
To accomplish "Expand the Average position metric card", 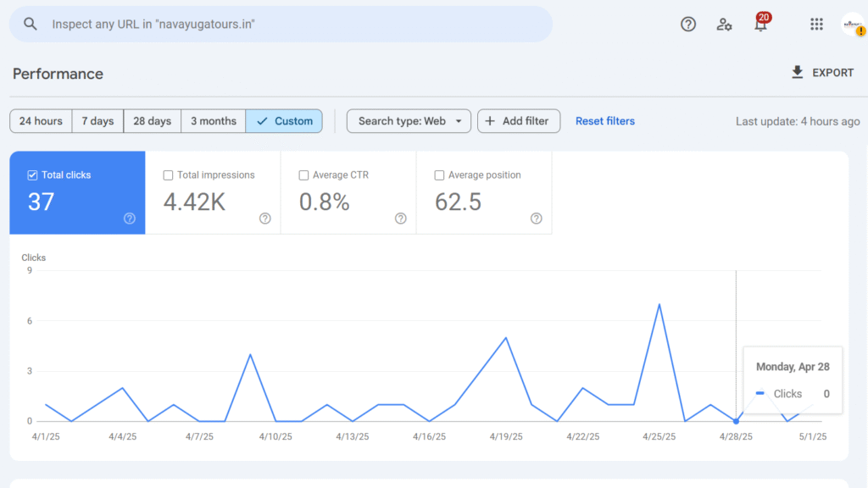I will coord(483,192).
